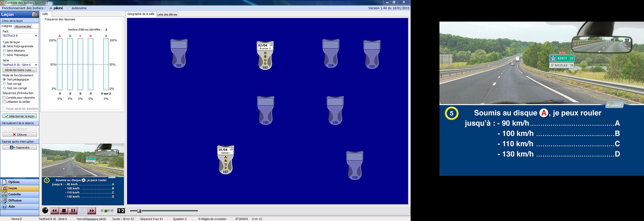Click the empty boîtier 105 icon
The image size is (644, 221).
pos(265,110)
